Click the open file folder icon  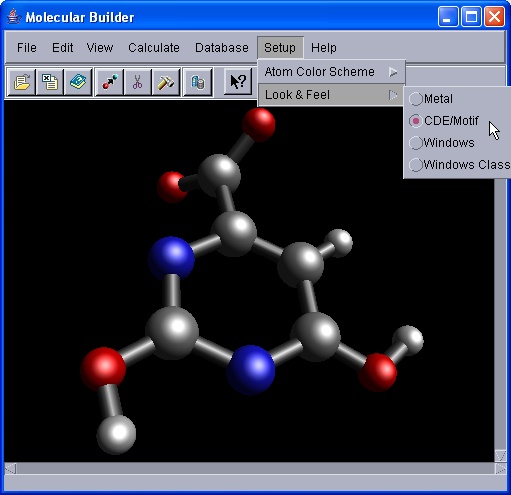[21, 82]
